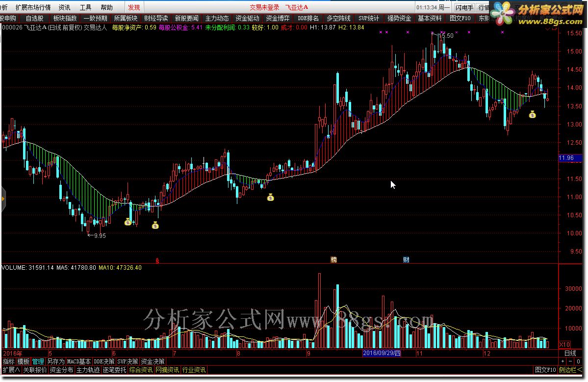Image resolution: width=588 pixels, height=382 pixels.
Task: Open the 一致预期 toolbar item
Action: click(x=95, y=18)
